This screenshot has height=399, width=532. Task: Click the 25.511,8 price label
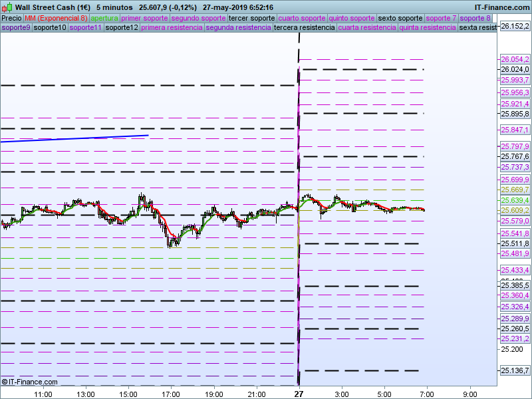[x=515, y=243]
